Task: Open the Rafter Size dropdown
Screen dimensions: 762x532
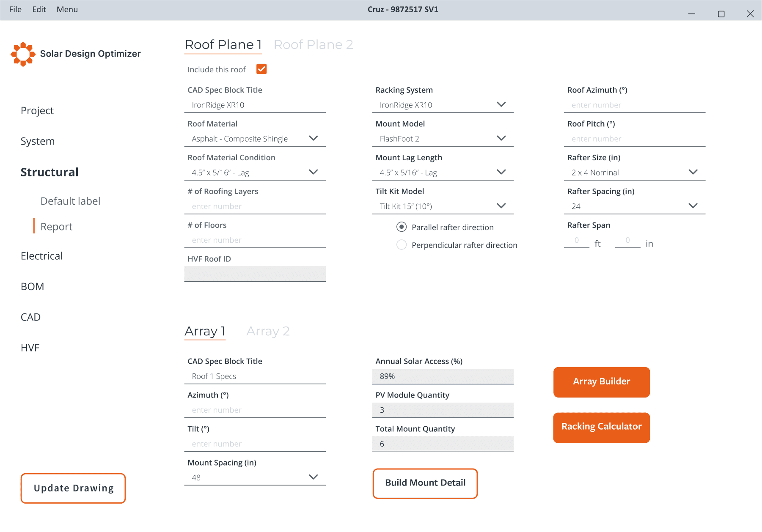Action: click(634, 173)
